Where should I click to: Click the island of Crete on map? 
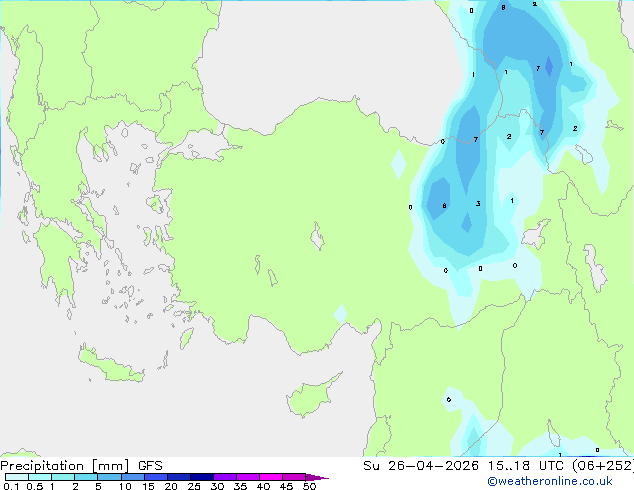point(111,366)
